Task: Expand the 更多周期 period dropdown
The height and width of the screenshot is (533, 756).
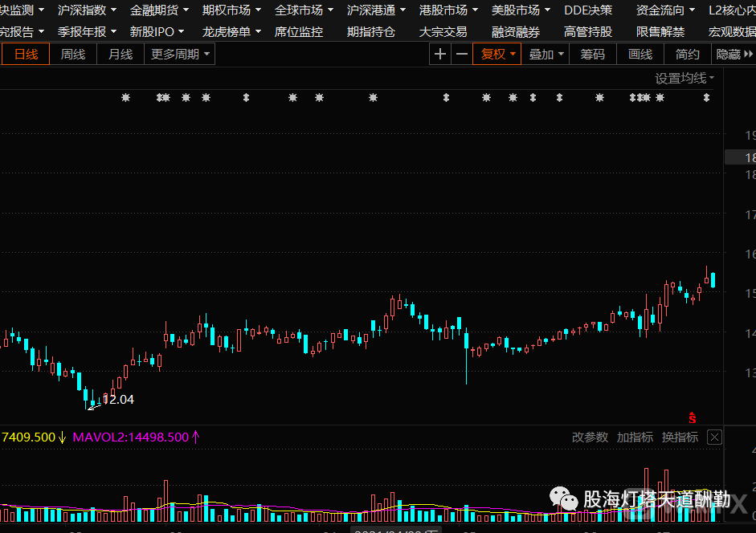Action: (x=180, y=54)
